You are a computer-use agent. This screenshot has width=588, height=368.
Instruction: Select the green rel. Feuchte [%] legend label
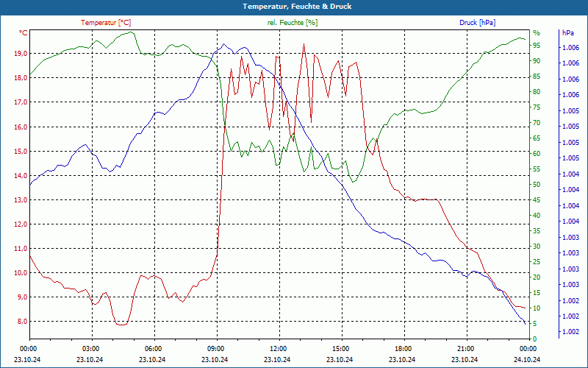coord(292,23)
